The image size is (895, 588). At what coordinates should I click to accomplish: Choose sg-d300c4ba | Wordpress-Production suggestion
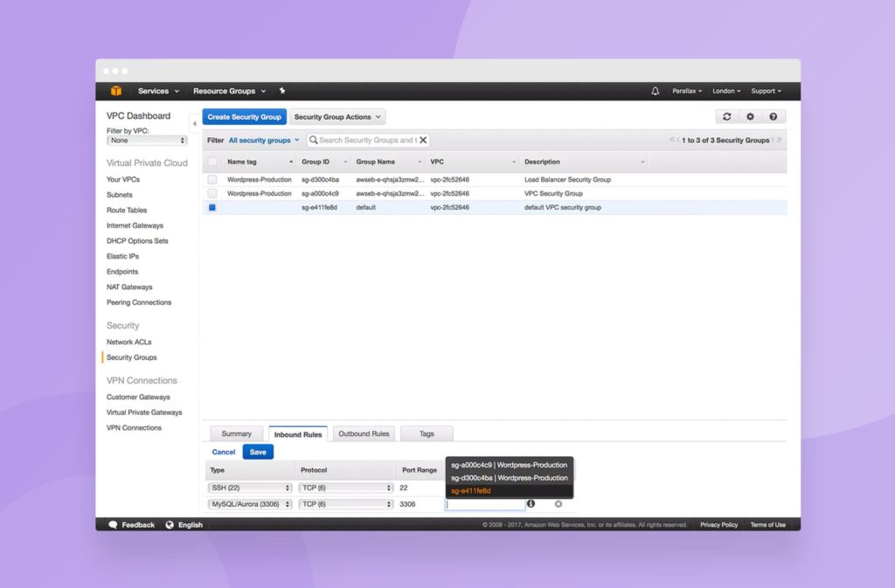point(510,478)
